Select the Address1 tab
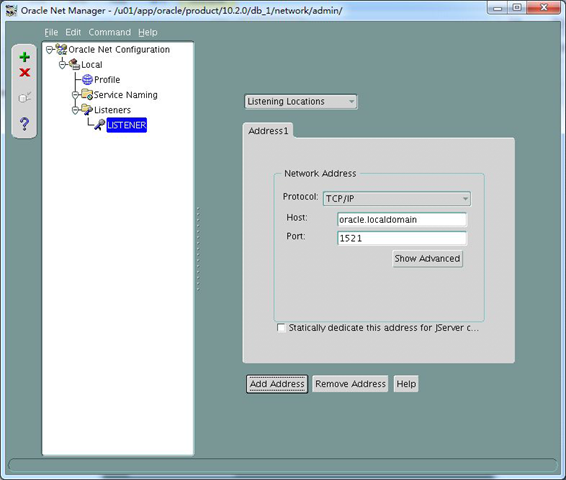This screenshot has height=480, width=566. pyautogui.click(x=268, y=131)
